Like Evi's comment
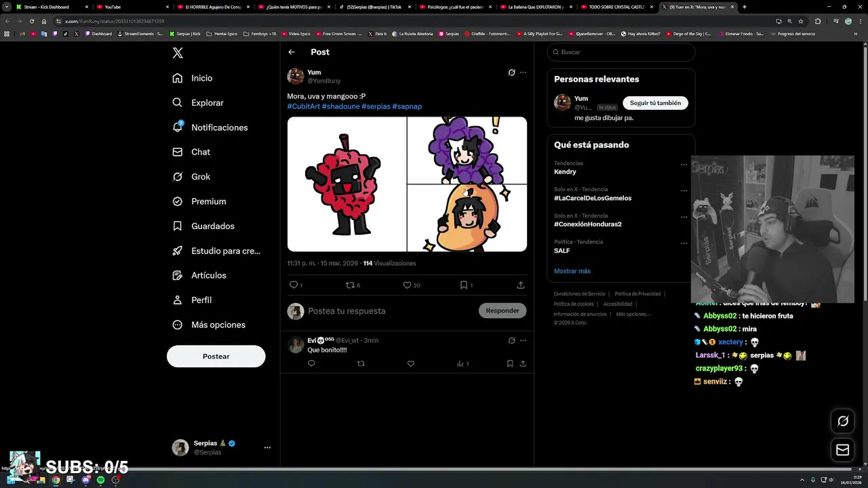The image size is (868, 488). point(410,364)
